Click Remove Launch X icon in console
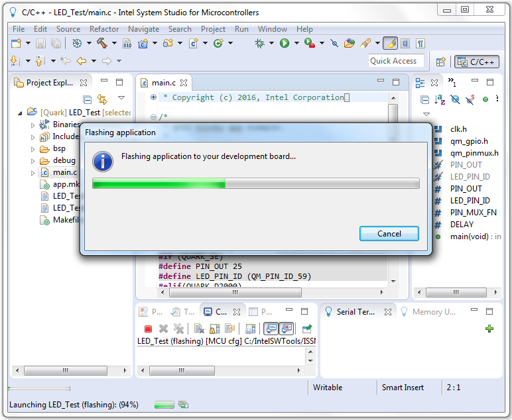This screenshot has width=512, height=420. pyautogui.click(x=163, y=329)
